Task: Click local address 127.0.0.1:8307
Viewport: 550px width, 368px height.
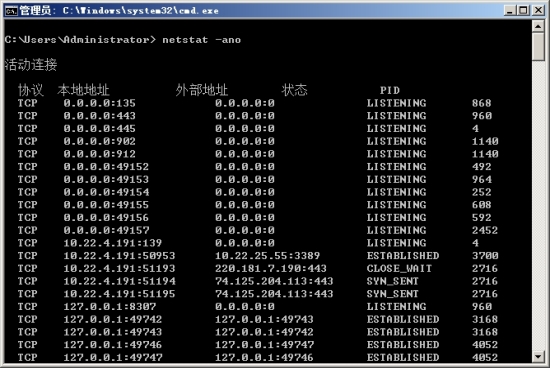Action: point(110,307)
